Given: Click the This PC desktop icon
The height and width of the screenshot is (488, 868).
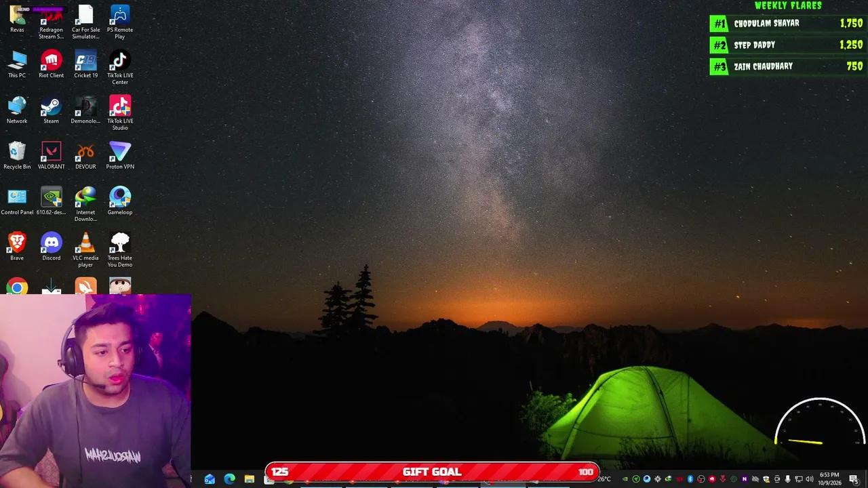Looking at the screenshot, I should coord(17,64).
